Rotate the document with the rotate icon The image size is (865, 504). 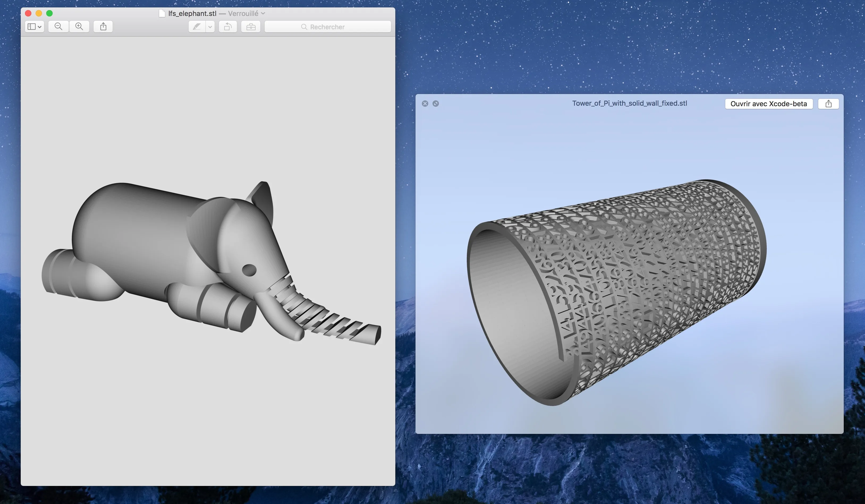tap(228, 26)
